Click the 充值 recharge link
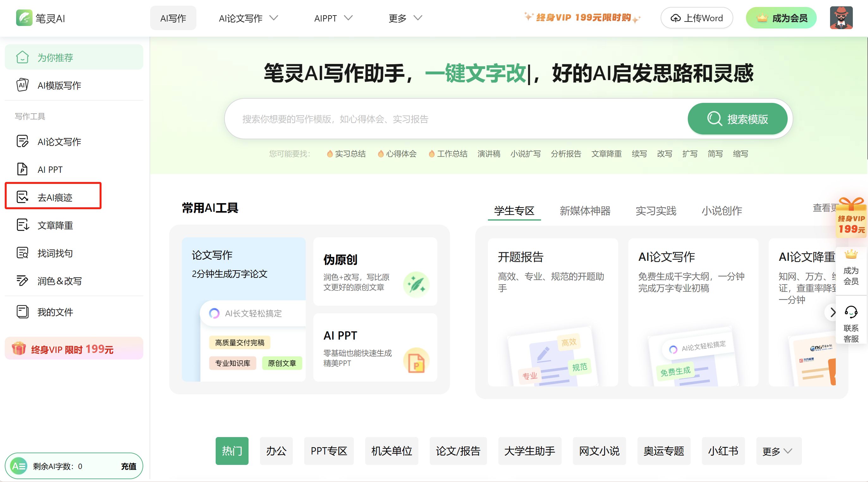 click(128, 466)
